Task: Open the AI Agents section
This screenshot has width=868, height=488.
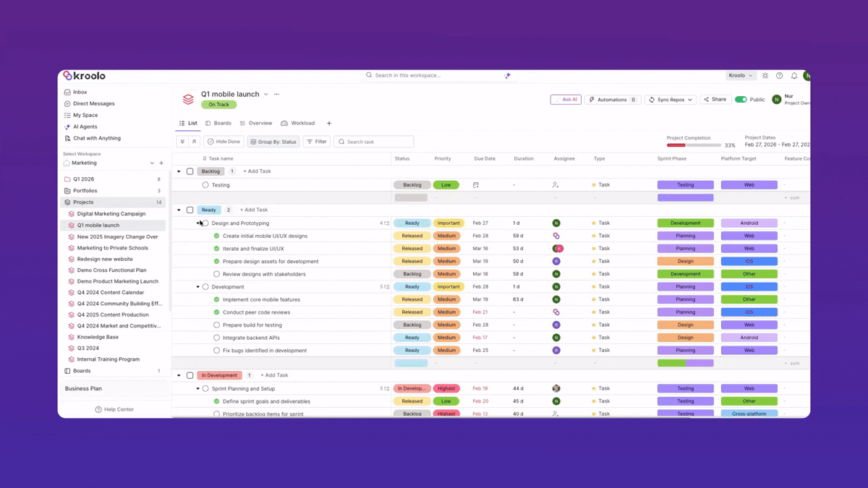Action: point(84,127)
